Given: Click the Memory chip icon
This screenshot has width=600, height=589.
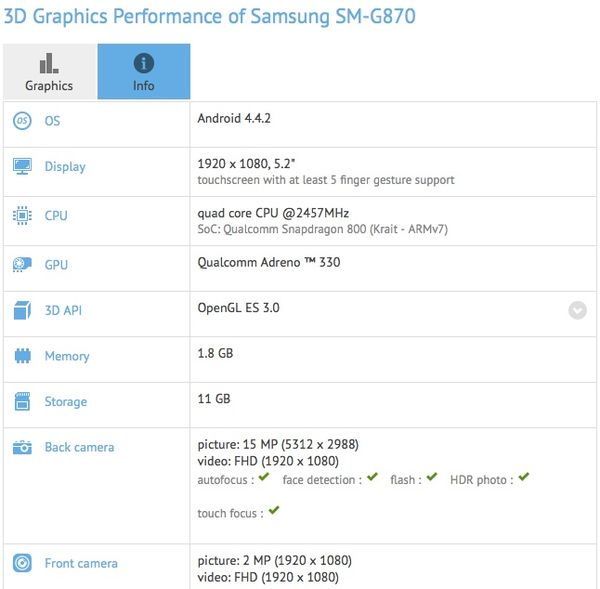Looking at the screenshot, I should tap(22, 356).
